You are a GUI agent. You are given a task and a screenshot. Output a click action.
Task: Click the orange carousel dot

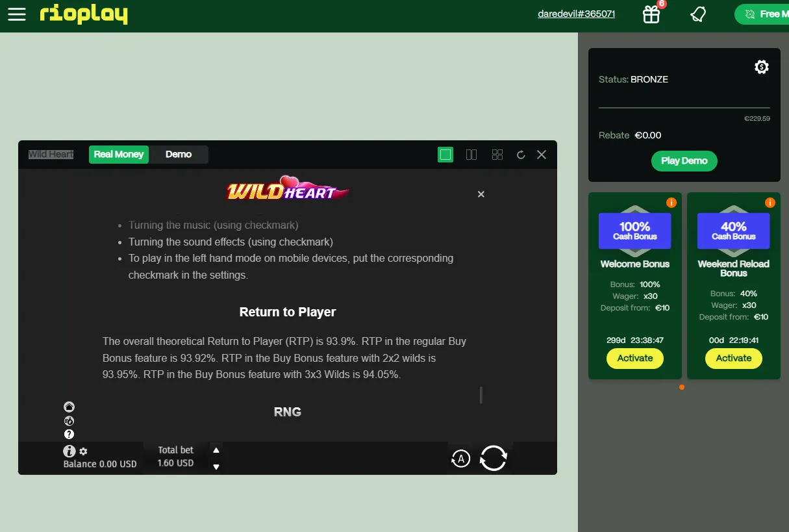pyautogui.click(x=681, y=387)
